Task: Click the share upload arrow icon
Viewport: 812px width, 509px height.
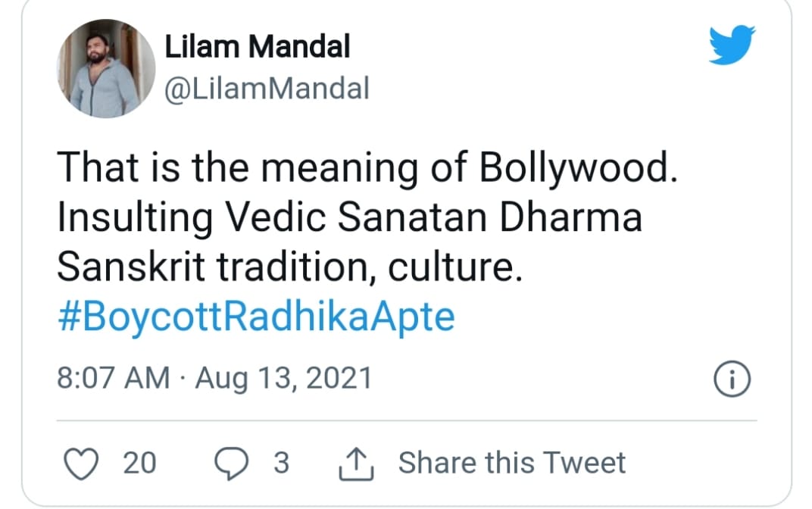Action: coord(358,462)
